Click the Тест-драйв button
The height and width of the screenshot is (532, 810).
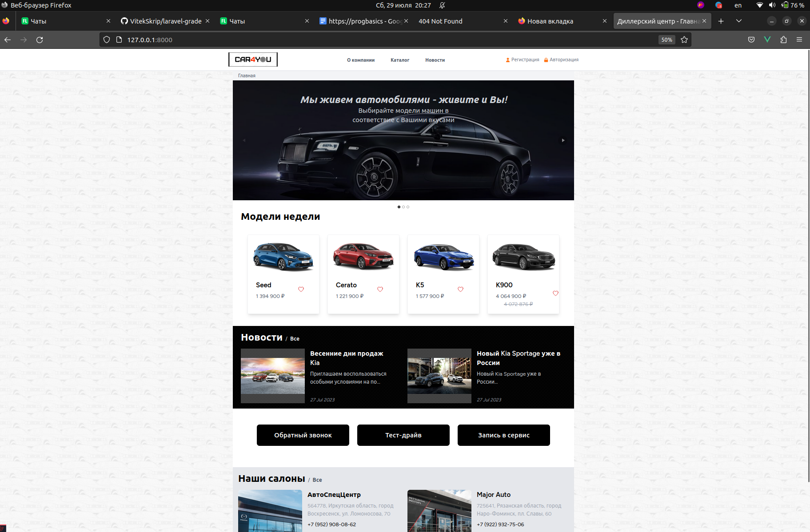403,435
